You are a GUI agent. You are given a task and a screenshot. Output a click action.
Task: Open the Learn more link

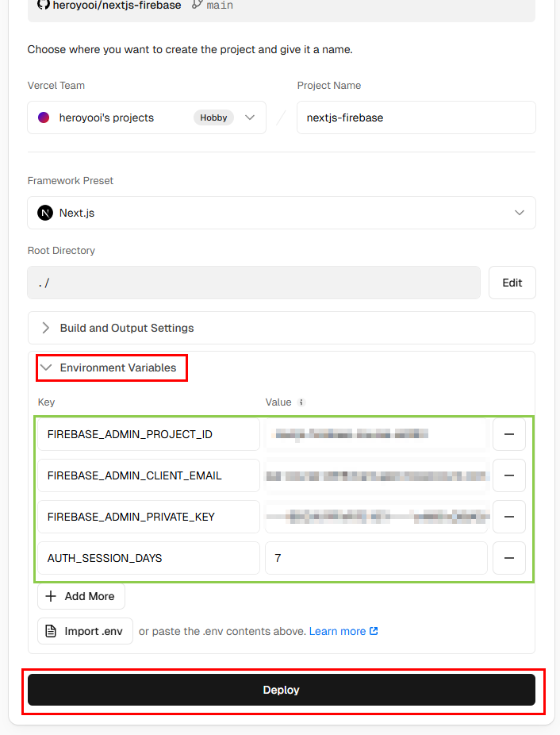(x=343, y=631)
